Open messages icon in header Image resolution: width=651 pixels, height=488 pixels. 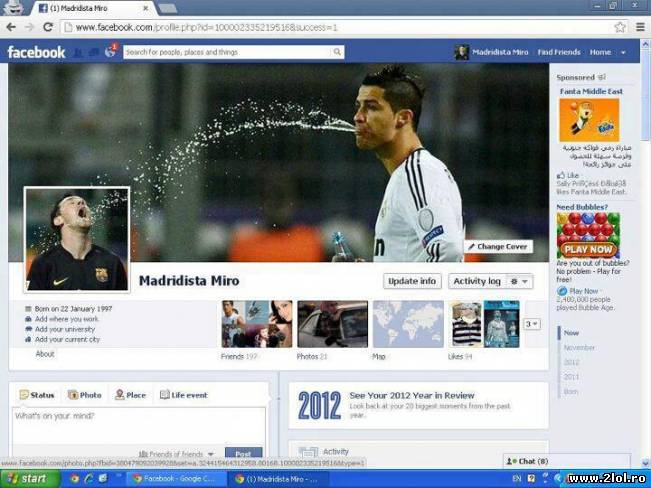pos(94,52)
